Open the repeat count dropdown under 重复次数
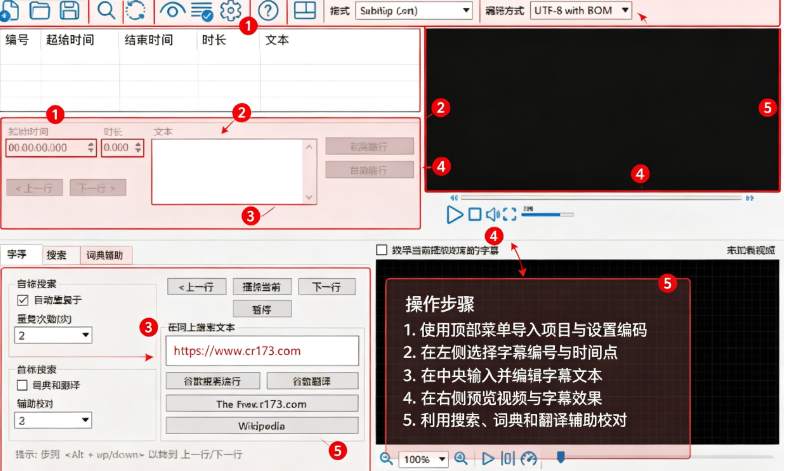Screen dimensions: 789x471 click(53, 335)
